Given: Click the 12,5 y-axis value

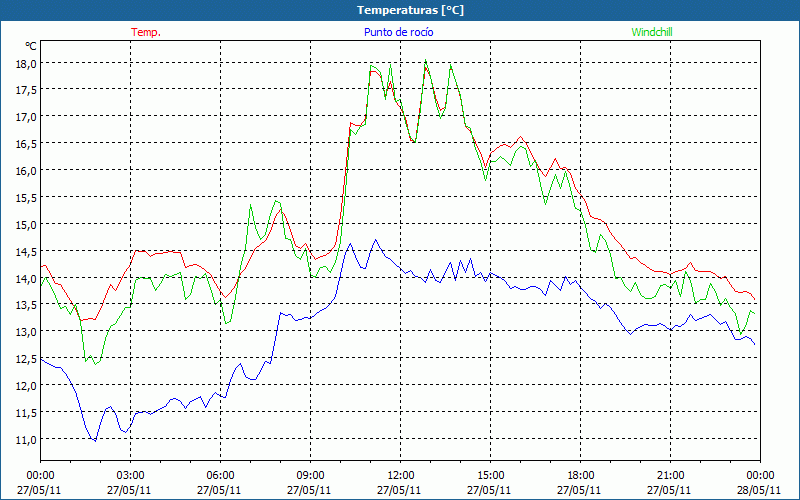Looking at the screenshot, I should 27,359.
